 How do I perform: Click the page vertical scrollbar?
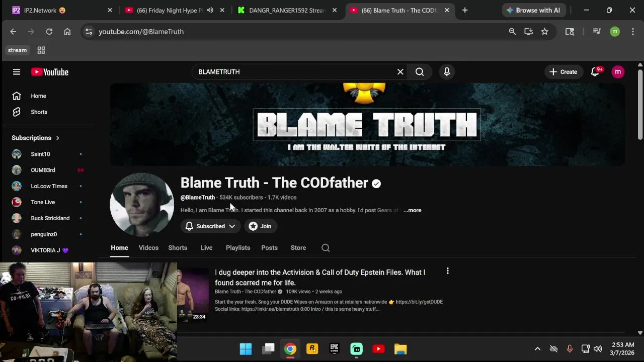click(x=640, y=105)
